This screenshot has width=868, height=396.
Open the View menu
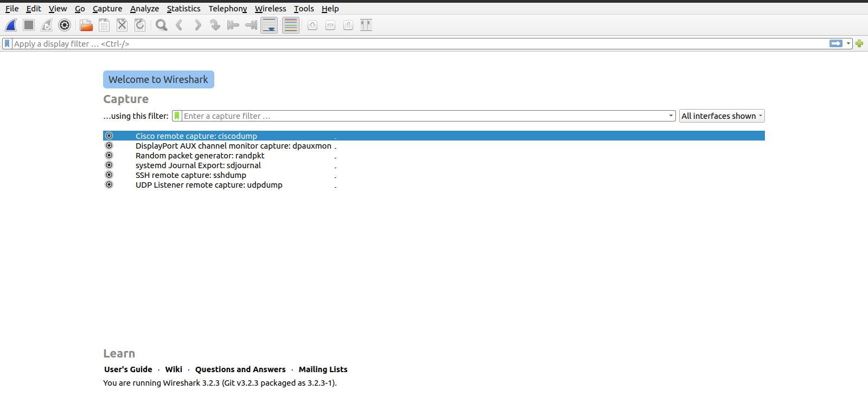click(58, 9)
